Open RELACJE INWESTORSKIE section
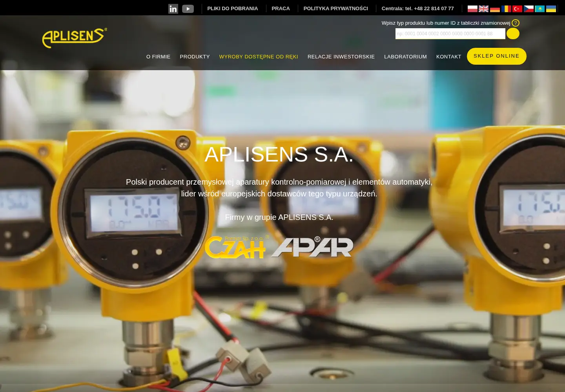The width and height of the screenshot is (565, 392). click(341, 57)
